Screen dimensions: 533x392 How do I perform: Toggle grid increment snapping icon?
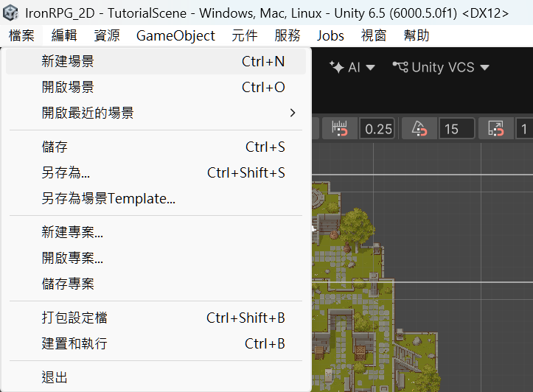[340, 129]
